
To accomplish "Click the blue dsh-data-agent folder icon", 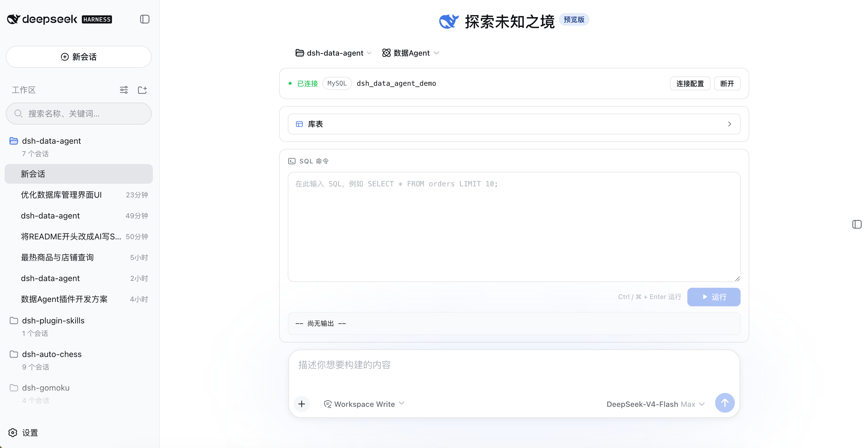I will point(14,141).
